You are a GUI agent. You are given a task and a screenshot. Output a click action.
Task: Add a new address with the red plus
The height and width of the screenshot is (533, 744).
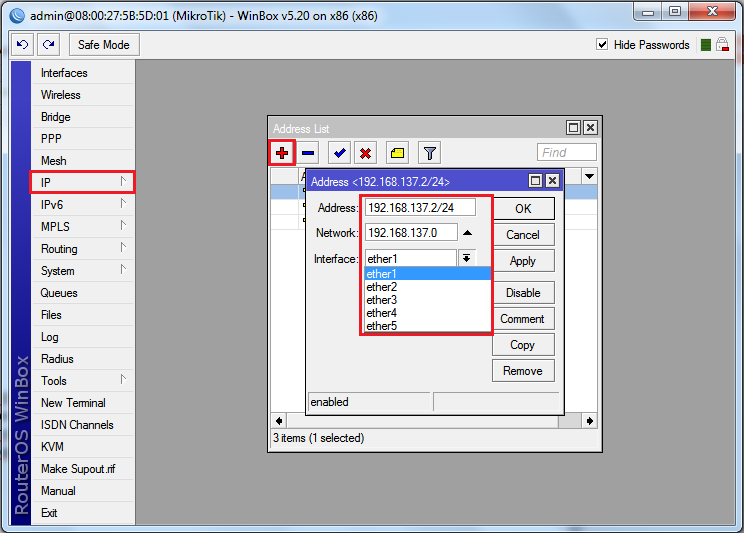pos(282,153)
